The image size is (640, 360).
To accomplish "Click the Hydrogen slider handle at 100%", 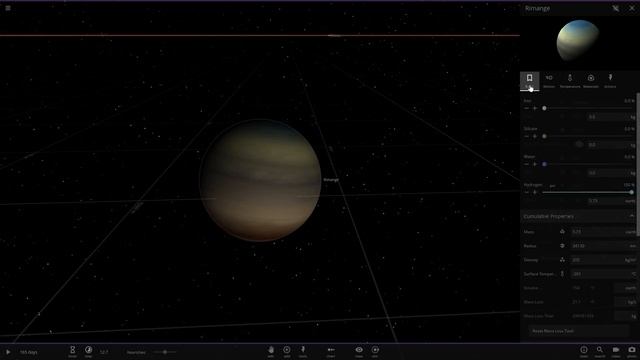I will tap(631, 192).
